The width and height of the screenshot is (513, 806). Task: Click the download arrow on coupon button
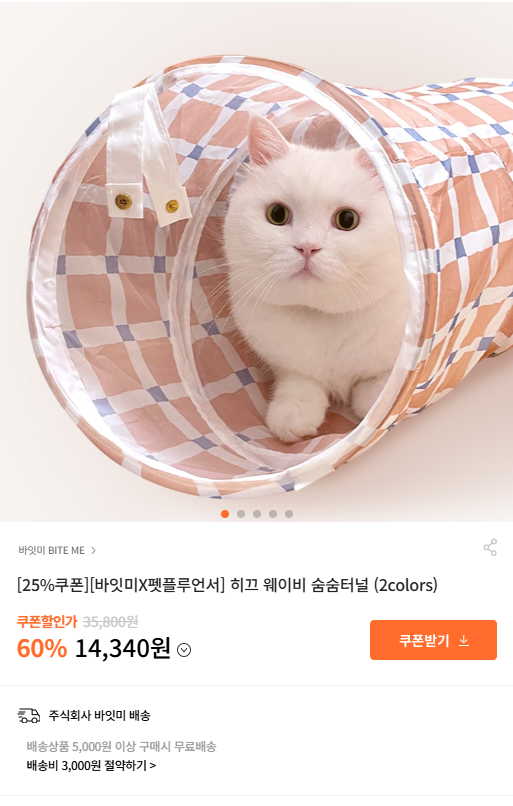pos(464,640)
